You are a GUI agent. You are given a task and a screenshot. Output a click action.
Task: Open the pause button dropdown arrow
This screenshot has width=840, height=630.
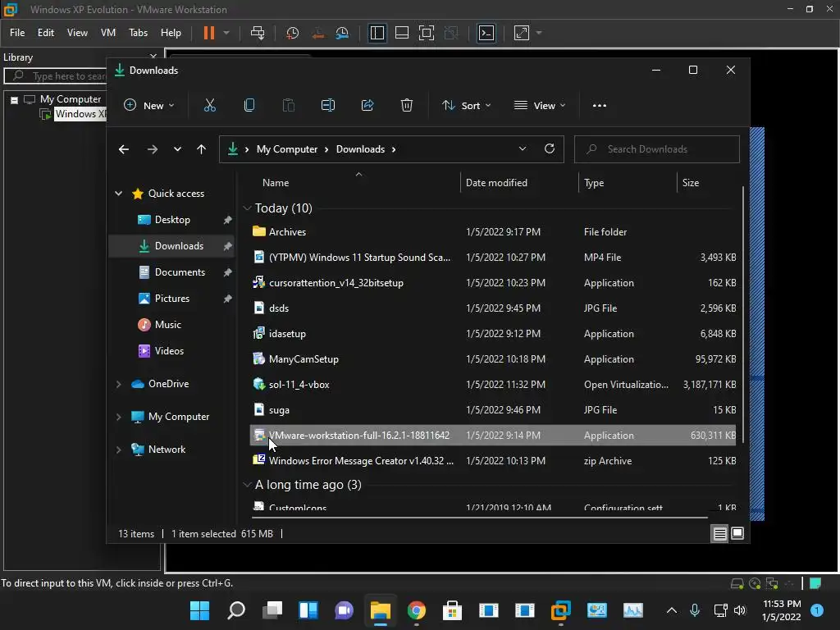tap(226, 33)
